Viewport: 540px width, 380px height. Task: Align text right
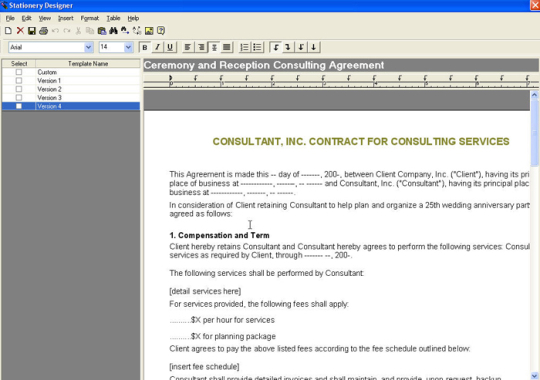pos(201,47)
